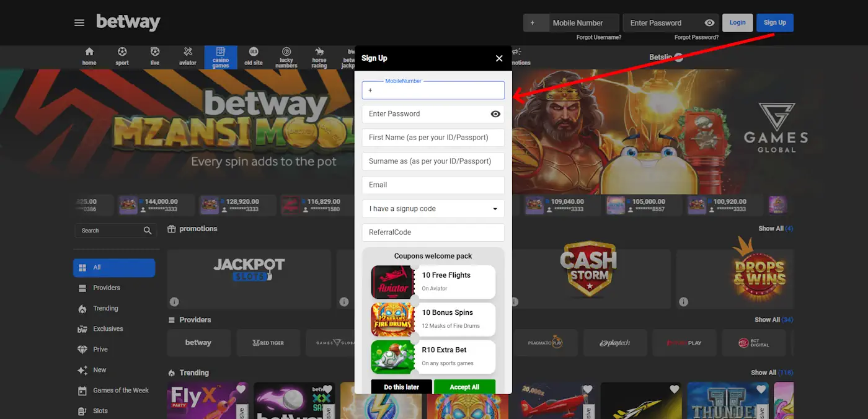The image size is (868, 419).
Task: Open Horse Racing section
Action: click(x=319, y=56)
